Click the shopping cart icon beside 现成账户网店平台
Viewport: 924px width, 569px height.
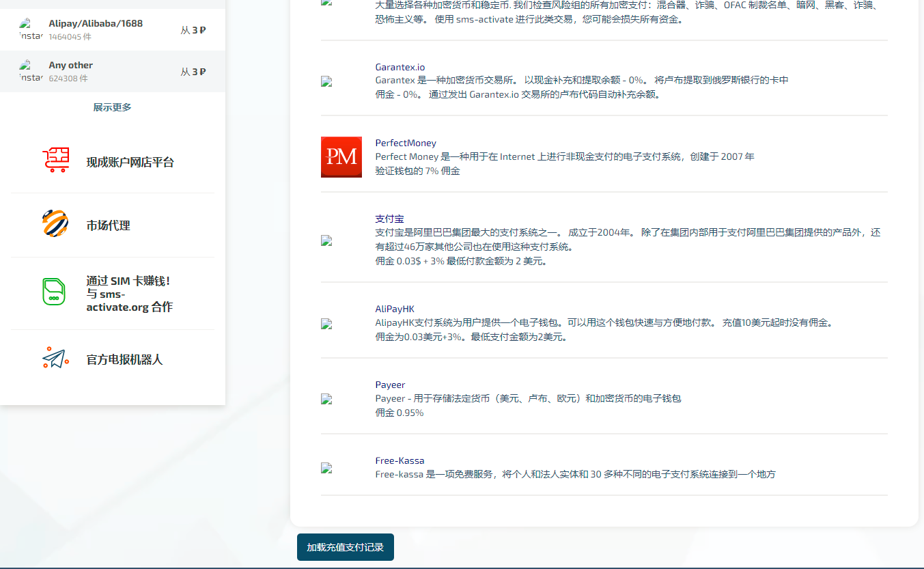[56, 161]
